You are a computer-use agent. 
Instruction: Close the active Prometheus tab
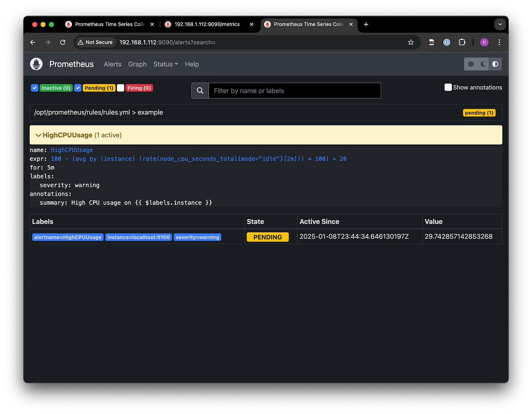(x=351, y=24)
